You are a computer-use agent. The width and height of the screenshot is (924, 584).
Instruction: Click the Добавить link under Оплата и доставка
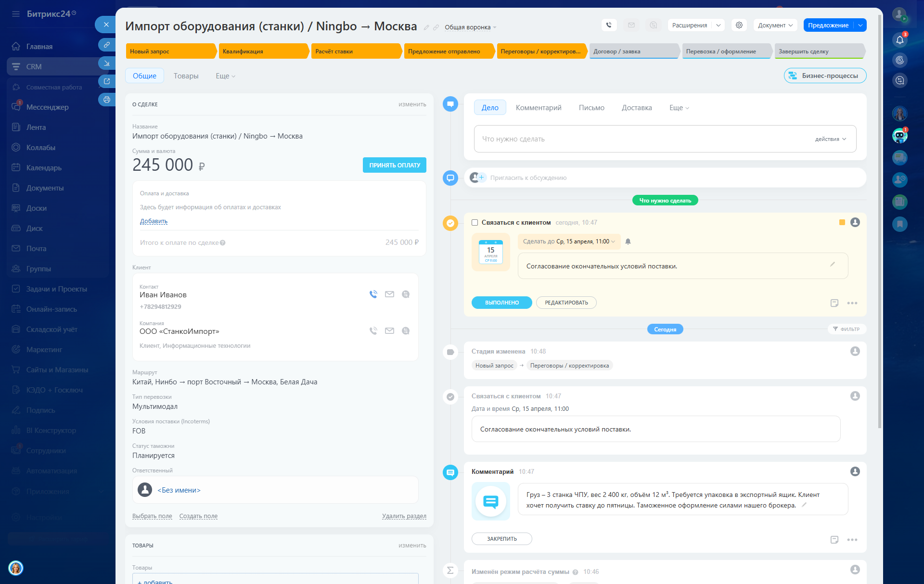[x=154, y=221]
